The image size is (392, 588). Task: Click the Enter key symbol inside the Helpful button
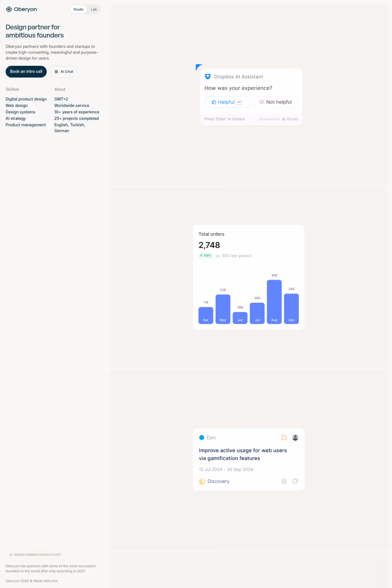pos(239,101)
